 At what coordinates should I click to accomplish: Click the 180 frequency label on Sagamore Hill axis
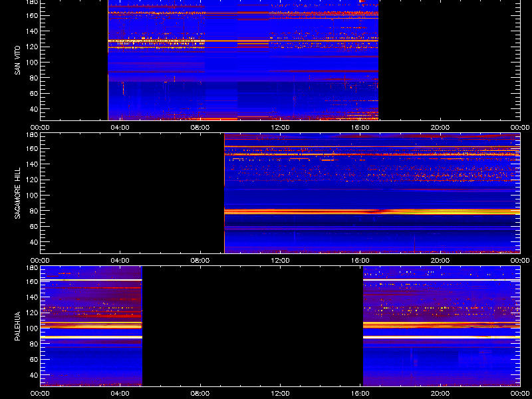tap(32, 135)
